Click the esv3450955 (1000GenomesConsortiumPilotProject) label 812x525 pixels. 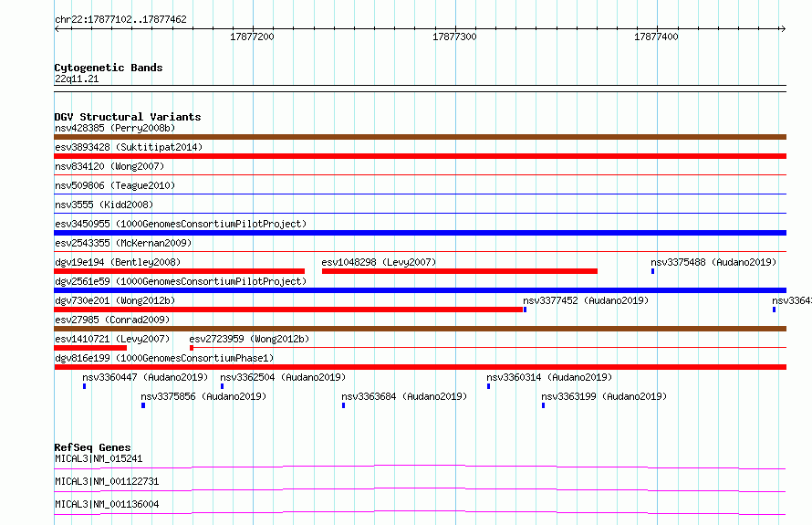click(181, 224)
